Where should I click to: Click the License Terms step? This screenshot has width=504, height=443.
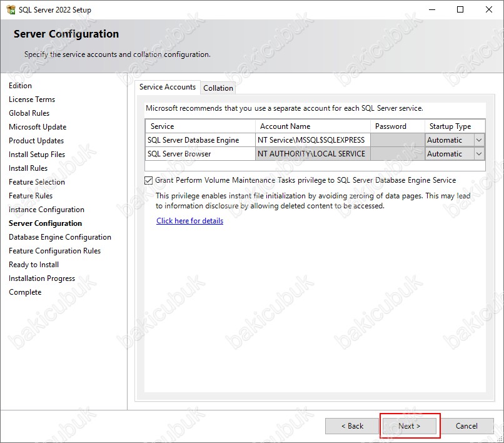pos(32,99)
